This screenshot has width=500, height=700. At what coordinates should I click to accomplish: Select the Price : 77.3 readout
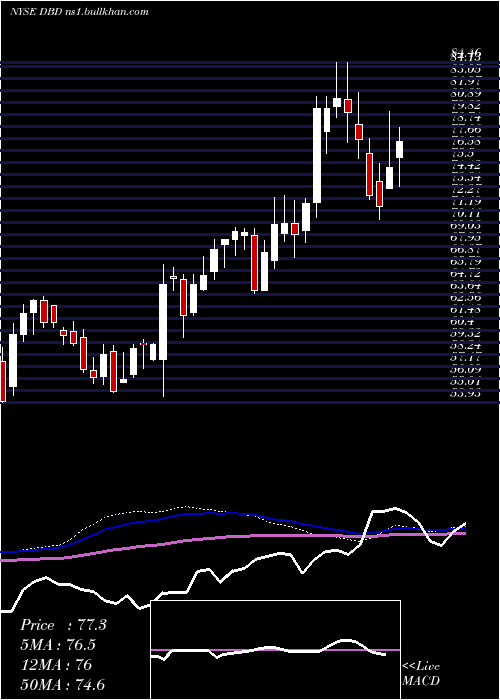pyautogui.click(x=63, y=625)
